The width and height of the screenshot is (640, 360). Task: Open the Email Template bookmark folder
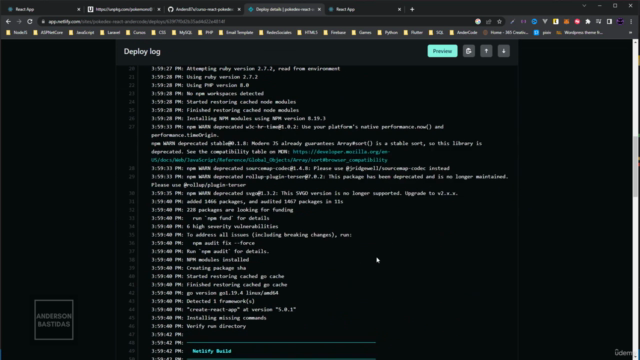pyautogui.click(x=236, y=32)
